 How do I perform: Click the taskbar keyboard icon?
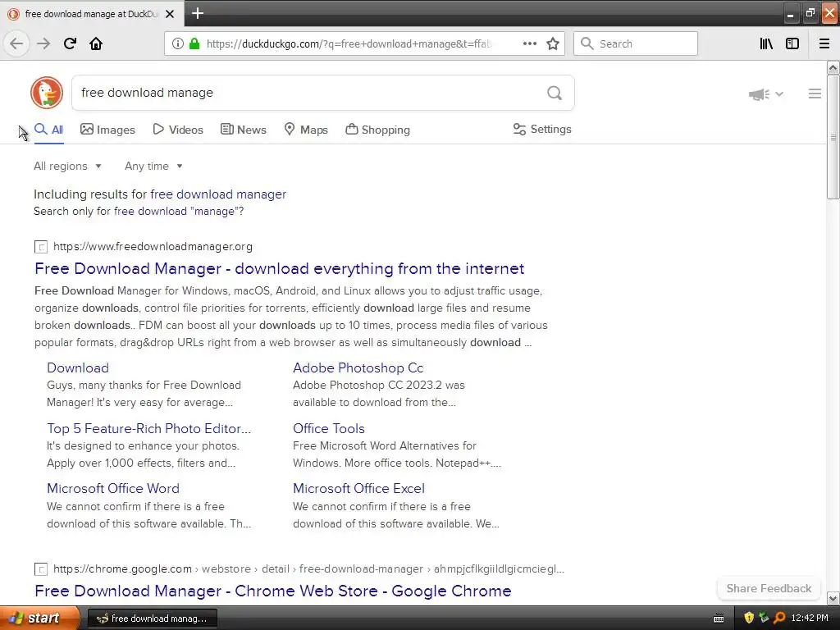pos(719,619)
